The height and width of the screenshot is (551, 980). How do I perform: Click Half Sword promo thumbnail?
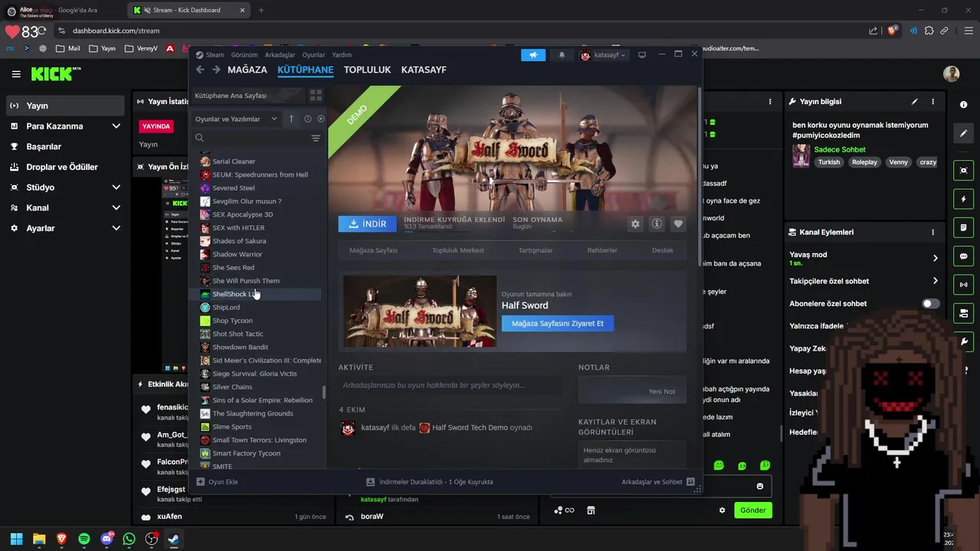pyautogui.click(x=420, y=311)
